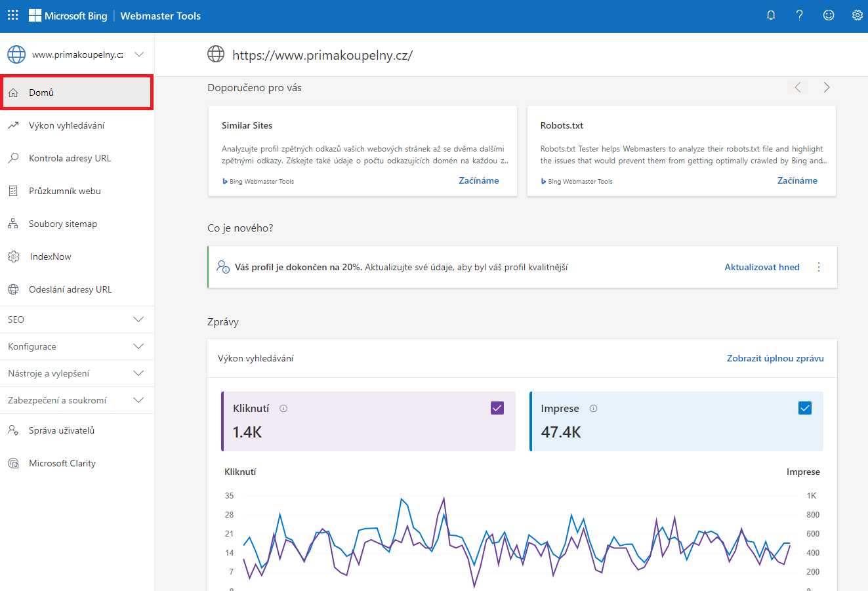The image size is (868, 591).
Task: Click the Aktualizovat hned link
Action: tap(762, 267)
